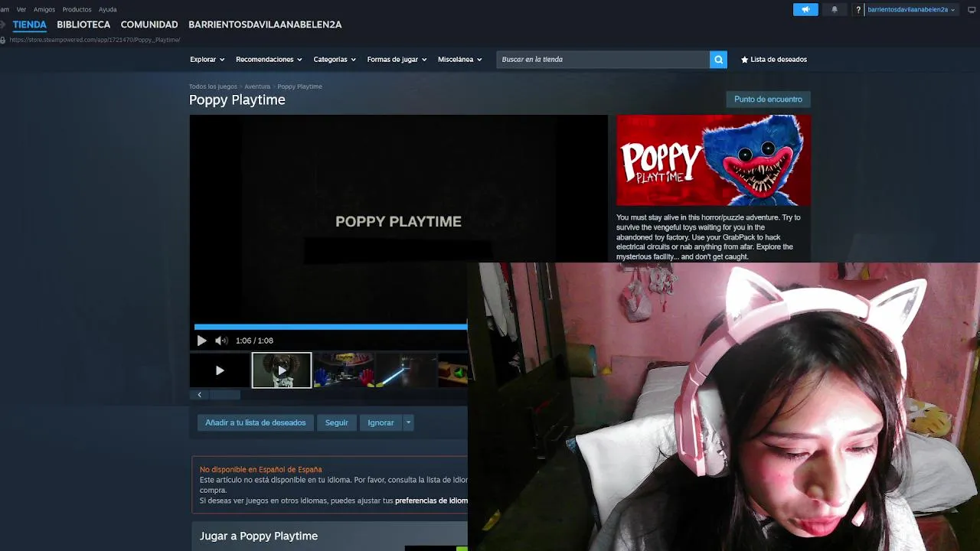Go to the TIENDA tab
980x551 pixels.
coord(30,24)
